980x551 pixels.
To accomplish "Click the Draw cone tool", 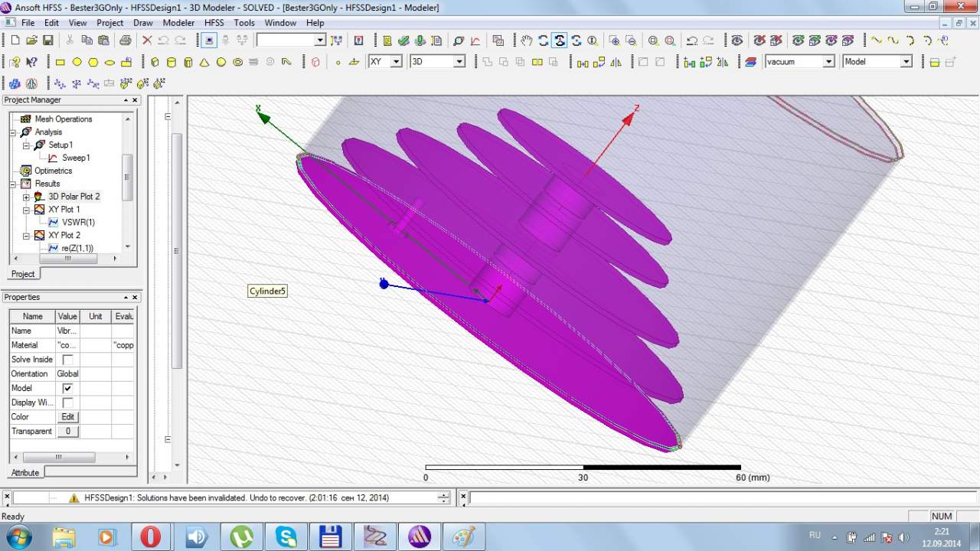I will [x=204, y=62].
